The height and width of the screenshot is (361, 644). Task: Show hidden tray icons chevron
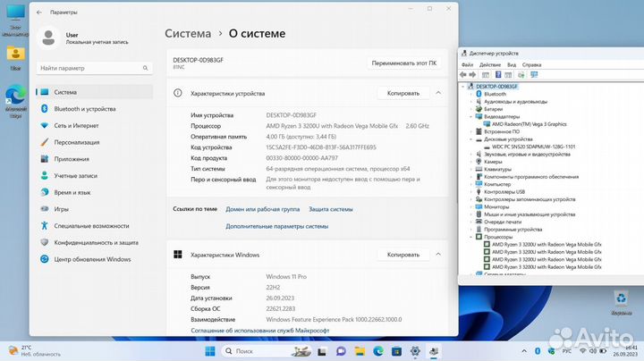tap(524, 351)
